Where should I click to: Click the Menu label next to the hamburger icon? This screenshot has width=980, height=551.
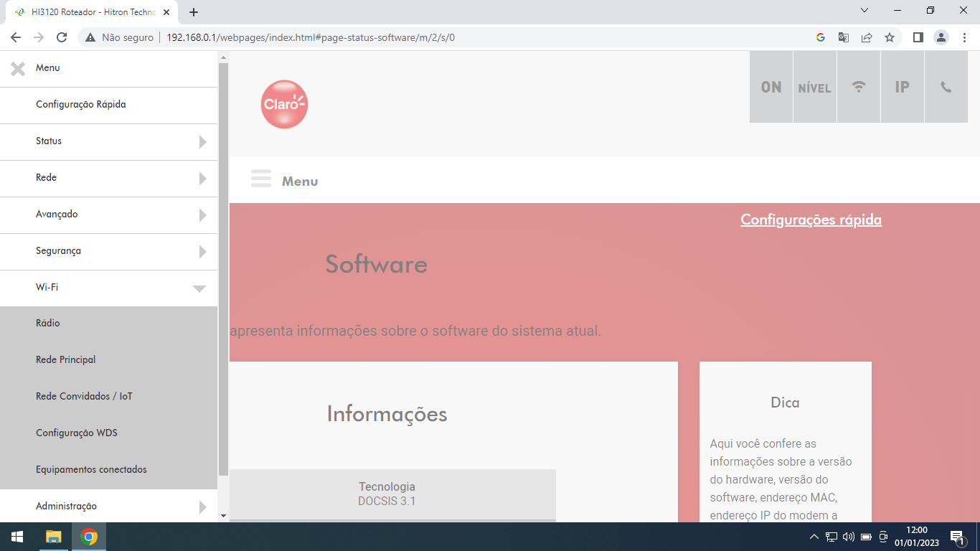click(300, 182)
